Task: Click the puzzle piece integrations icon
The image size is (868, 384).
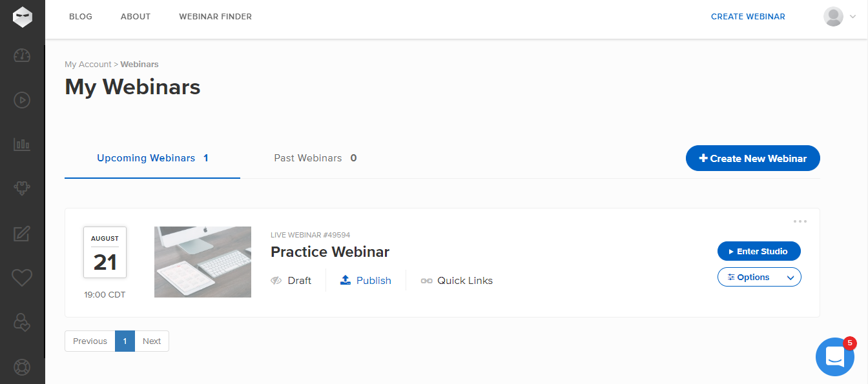Action: pyautogui.click(x=22, y=188)
